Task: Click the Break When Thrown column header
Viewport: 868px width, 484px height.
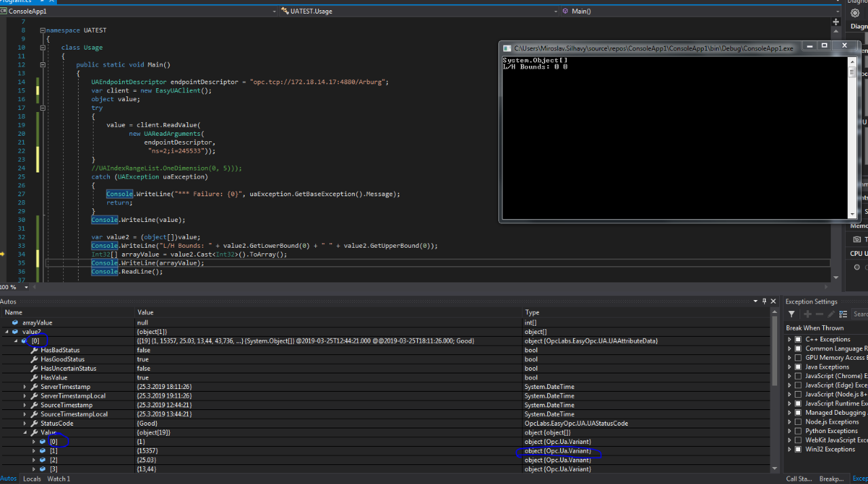Action: point(814,328)
